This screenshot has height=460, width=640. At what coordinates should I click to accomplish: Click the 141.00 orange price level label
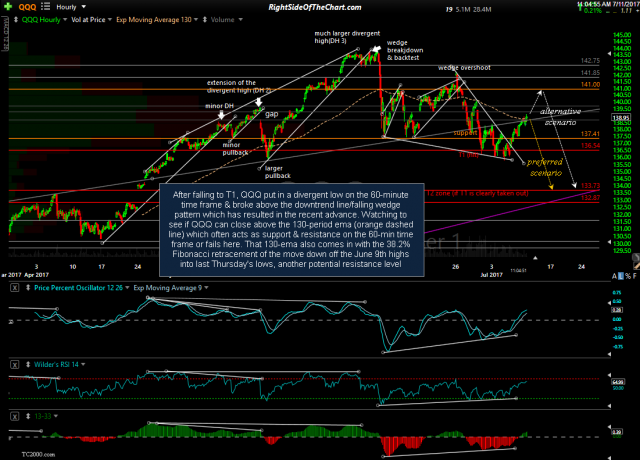coord(590,84)
